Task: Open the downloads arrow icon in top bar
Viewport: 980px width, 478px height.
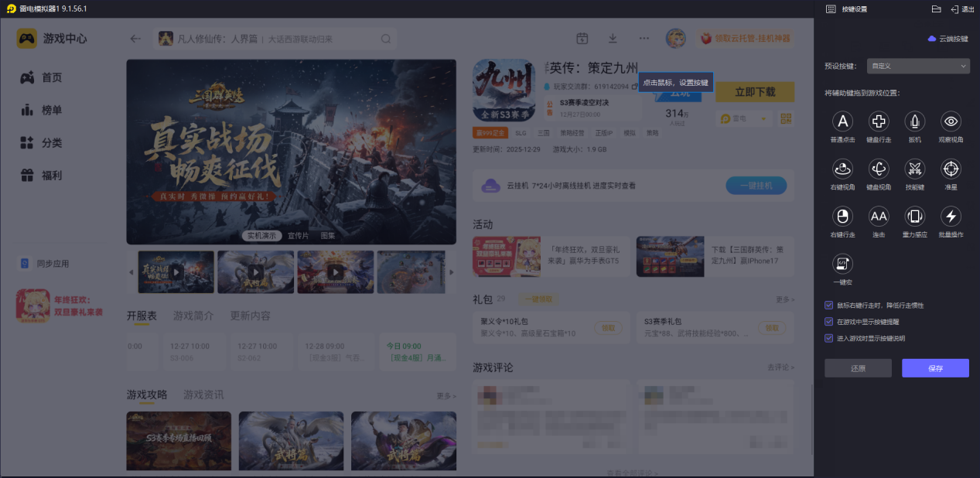Action: pos(613,39)
